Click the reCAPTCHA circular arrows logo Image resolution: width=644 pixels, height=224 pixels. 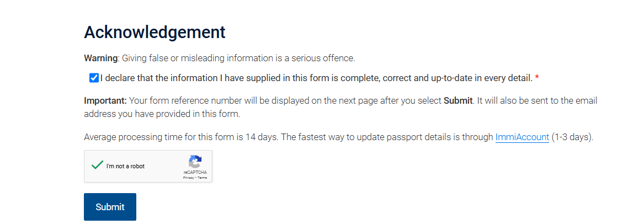point(195,162)
